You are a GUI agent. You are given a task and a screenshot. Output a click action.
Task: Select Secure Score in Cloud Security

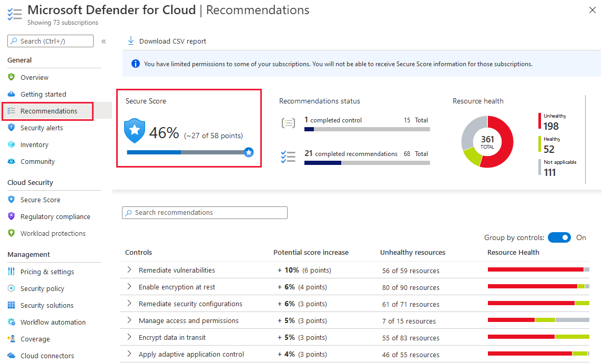40,200
